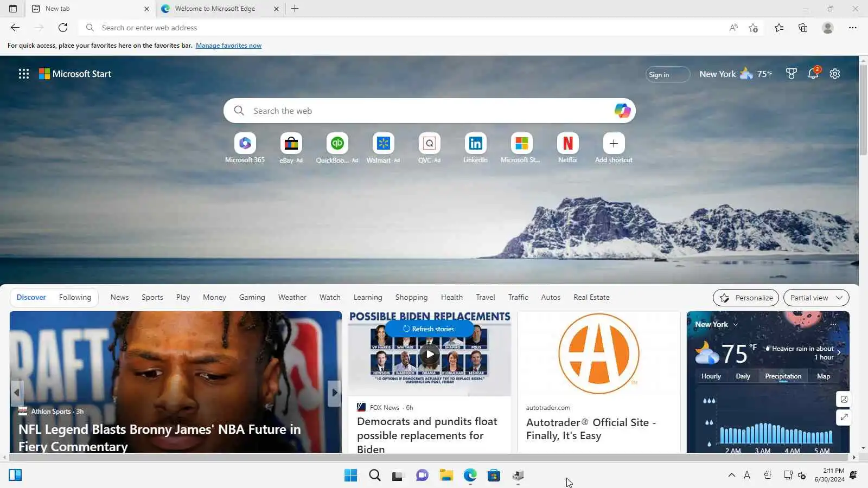868x488 pixels.
Task: Click the Personalize button
Action: tap(746, 298)
